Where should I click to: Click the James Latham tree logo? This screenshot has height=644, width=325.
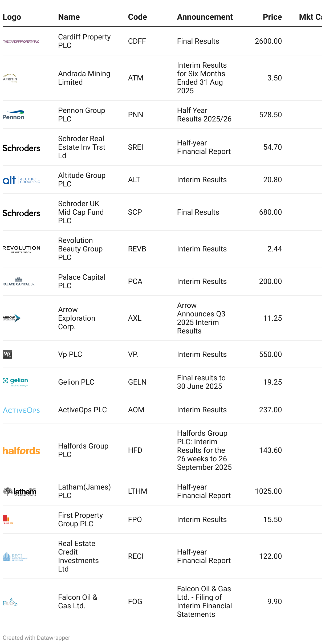[19, 491]
